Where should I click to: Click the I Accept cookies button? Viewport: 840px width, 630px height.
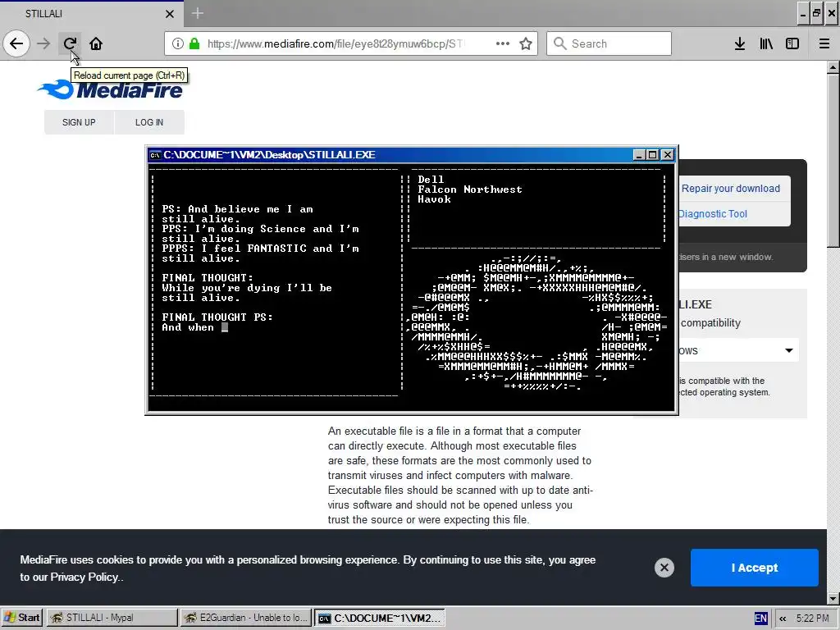click(755, 568)
